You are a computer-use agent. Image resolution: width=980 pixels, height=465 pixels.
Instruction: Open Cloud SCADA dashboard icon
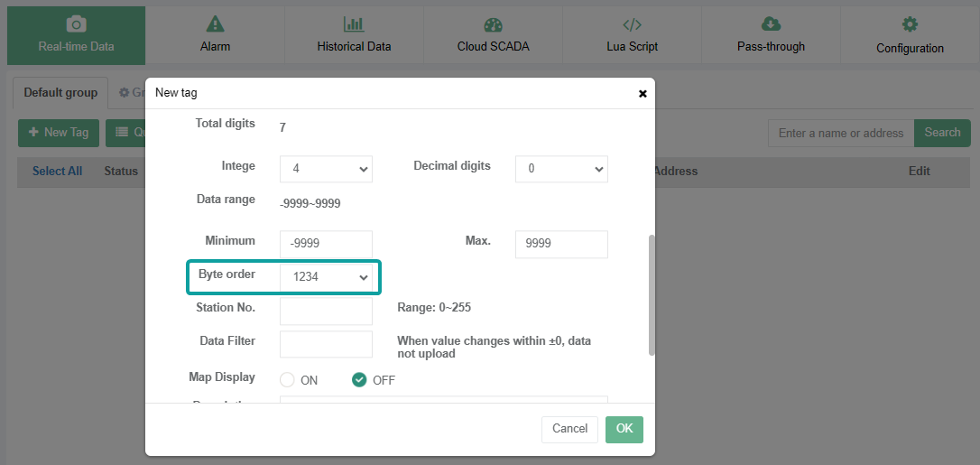point(493,24)
